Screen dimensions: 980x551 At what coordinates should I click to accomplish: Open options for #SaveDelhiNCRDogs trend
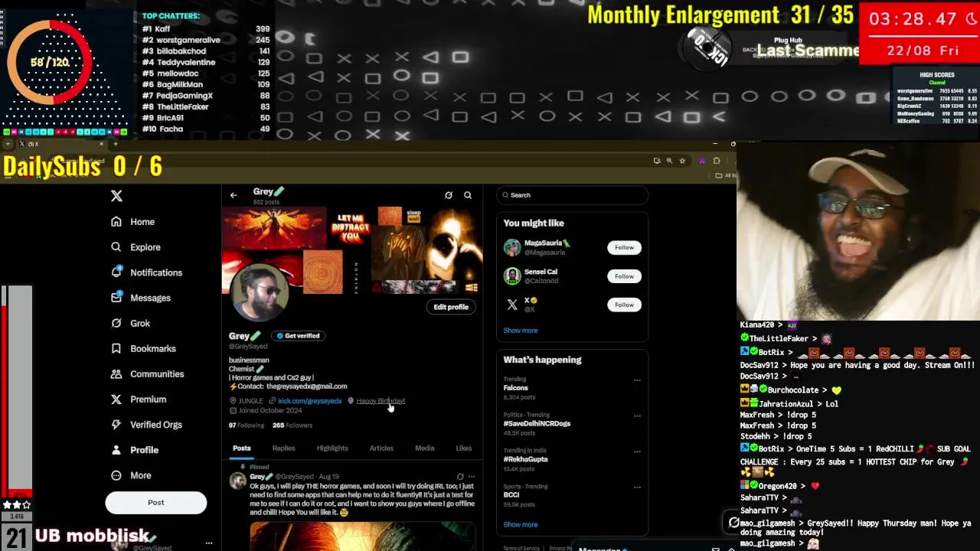pyautogui.click(x=637, y=416)
